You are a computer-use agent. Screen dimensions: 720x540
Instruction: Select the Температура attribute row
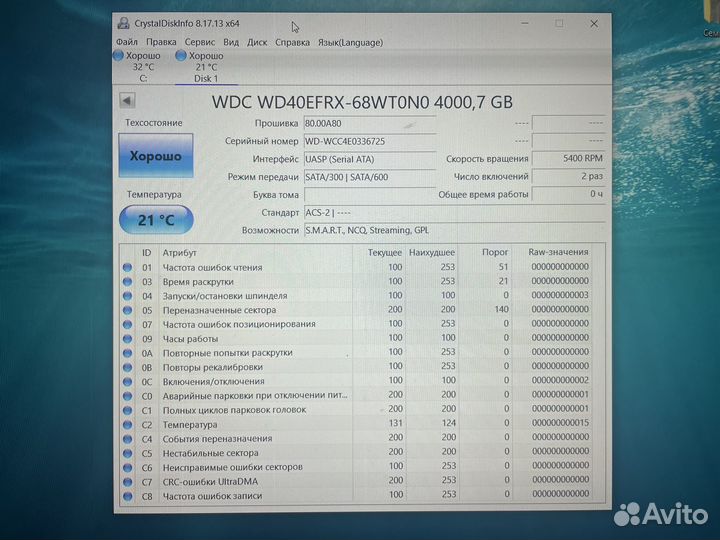click(x=356, y=425)
